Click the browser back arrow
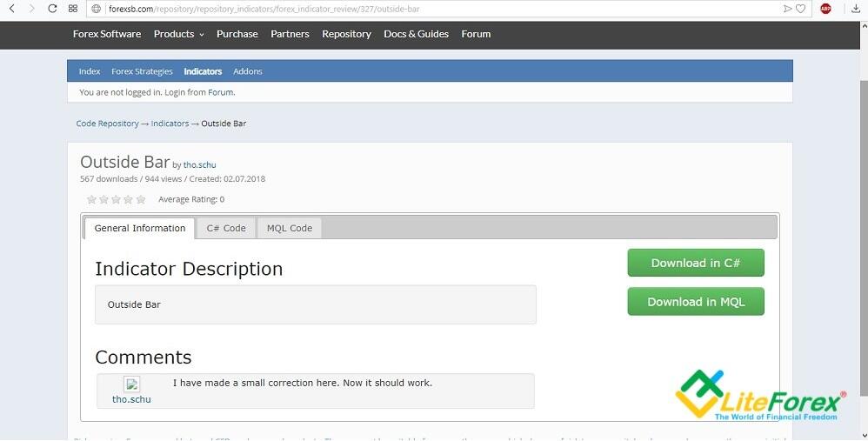Image resolution: width=868 pixels, height=441 pixels. click(12, 9)
